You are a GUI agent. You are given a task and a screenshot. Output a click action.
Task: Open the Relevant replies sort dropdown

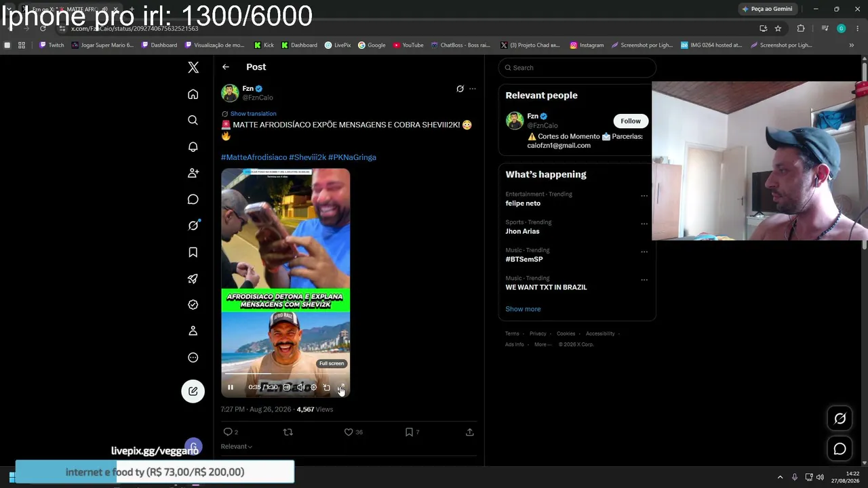237,447
